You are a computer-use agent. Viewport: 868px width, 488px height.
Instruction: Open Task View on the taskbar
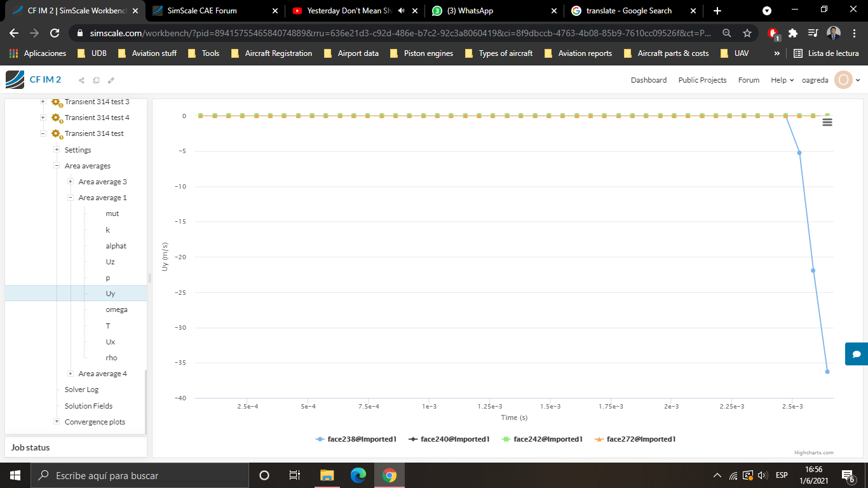(x=295, y=475)
